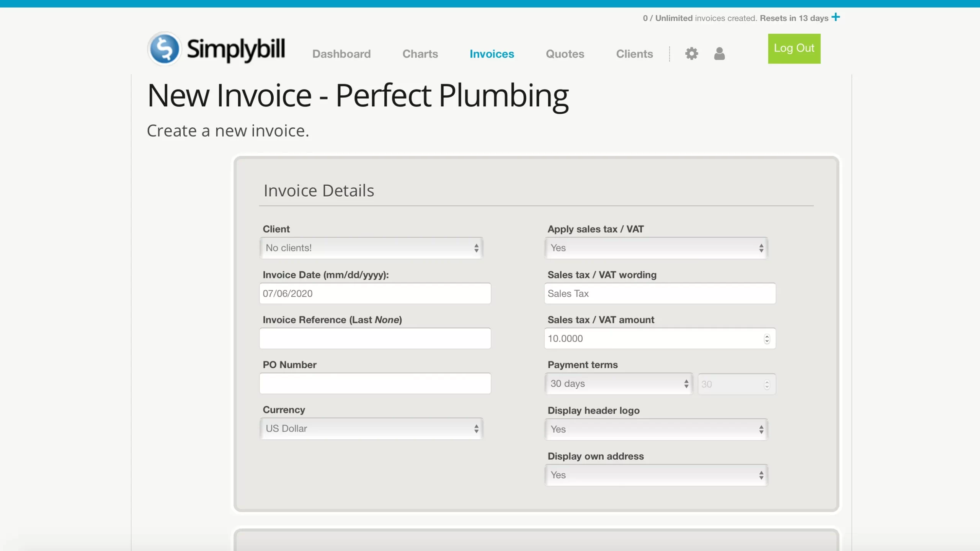Click the Simplybill logo
The image size is (980, 551).
pos(216,49)
